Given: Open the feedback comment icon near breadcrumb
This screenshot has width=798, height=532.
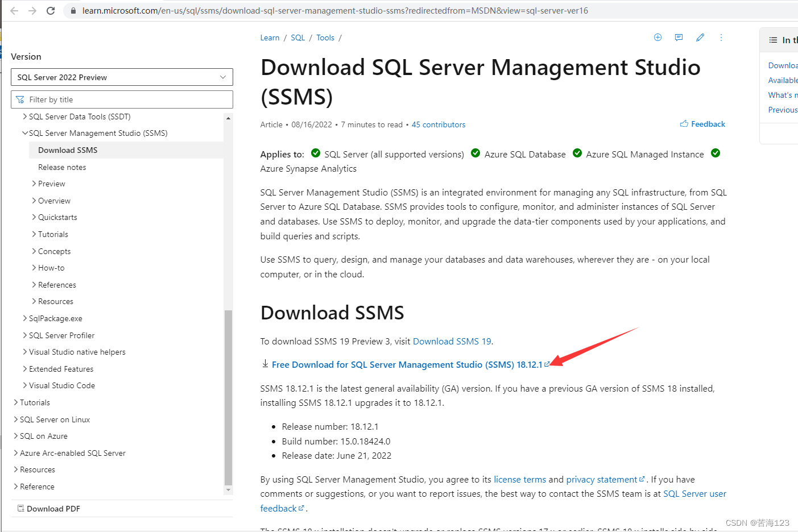Looking at the screenshot, I should click(x=679, y=38).
